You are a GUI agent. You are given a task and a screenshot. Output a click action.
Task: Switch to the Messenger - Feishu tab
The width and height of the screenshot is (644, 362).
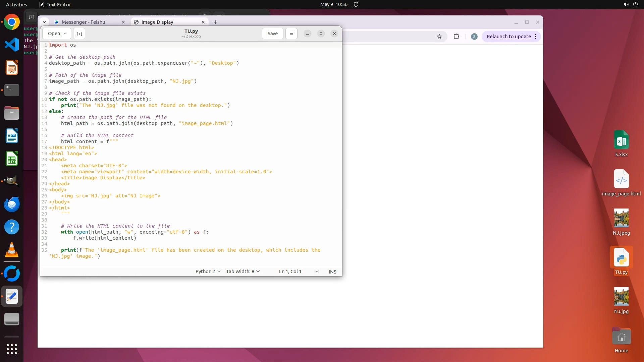click(84, 22)
